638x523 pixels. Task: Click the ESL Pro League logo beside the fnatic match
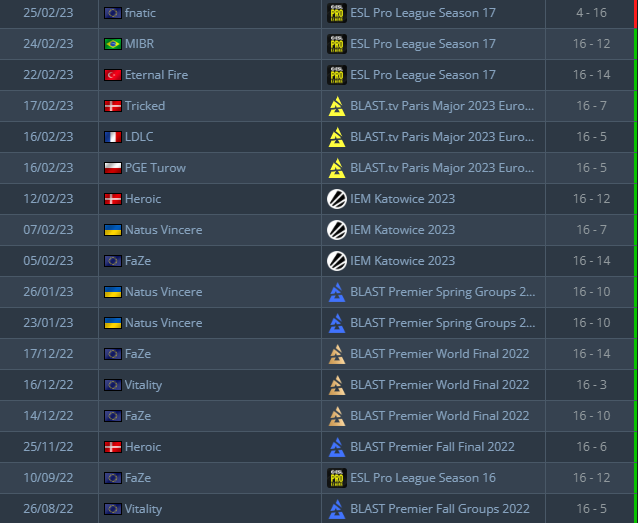pyautogui.click(x=337, y=13)
